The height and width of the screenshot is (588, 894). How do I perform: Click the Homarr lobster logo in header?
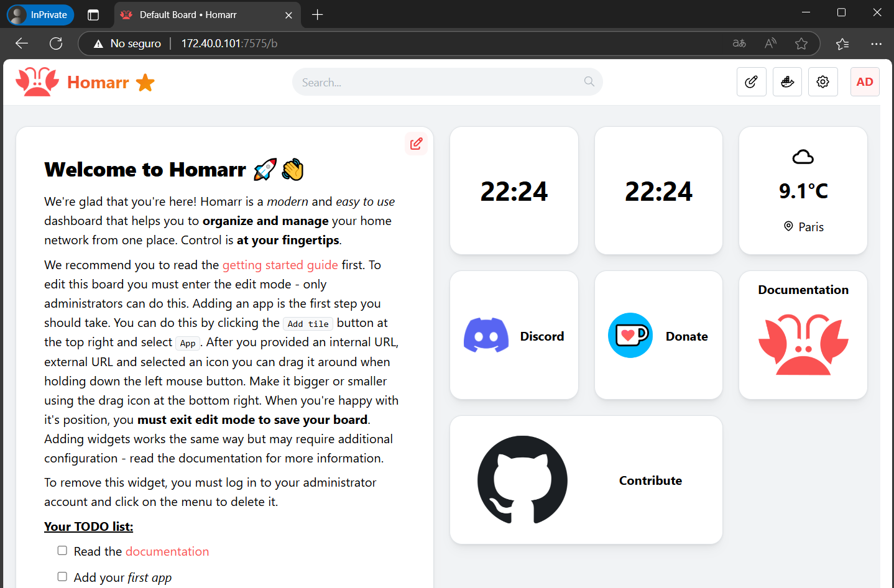click(x=37, y=82)
